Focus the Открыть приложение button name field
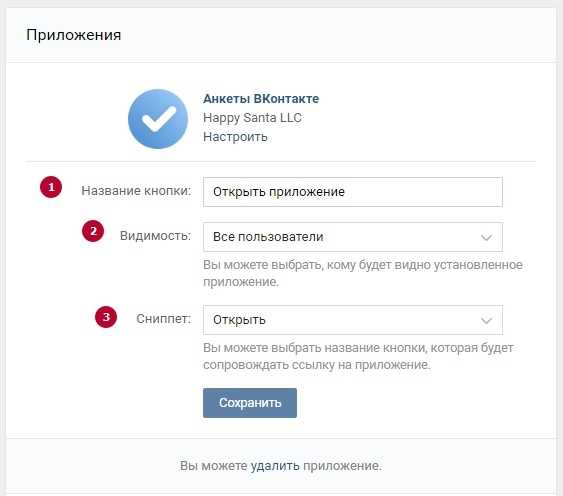The height and width of the screenshot is (496, 563). pos(353,192)
